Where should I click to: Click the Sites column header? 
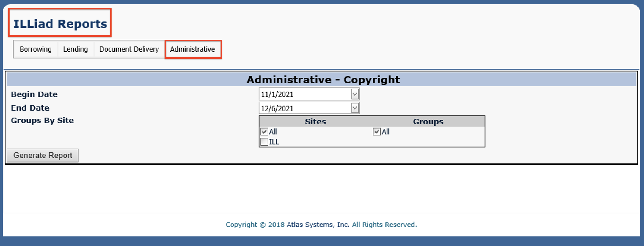(315, 122)
